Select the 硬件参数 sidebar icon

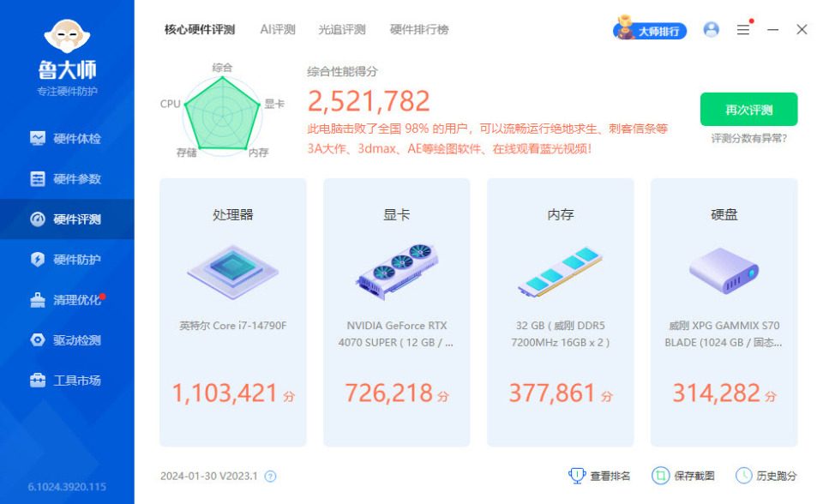69,178
